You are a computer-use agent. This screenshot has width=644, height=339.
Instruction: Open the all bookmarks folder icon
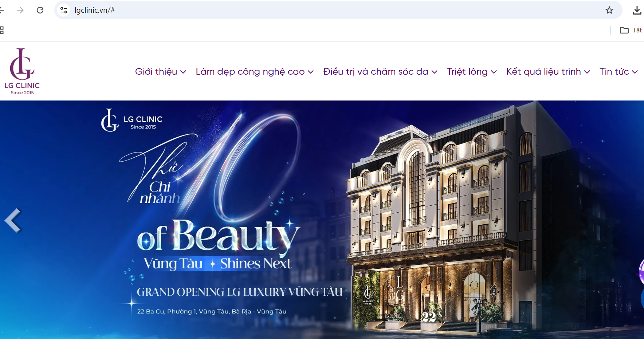(624, 30)
